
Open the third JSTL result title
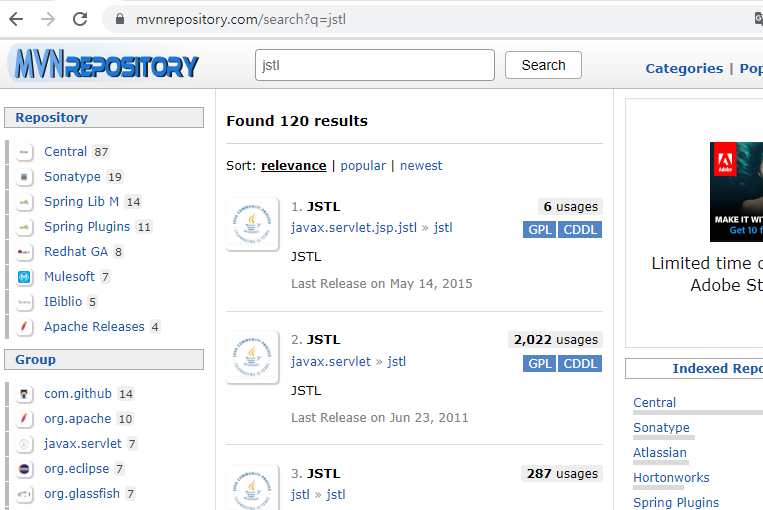coord(324,474)
